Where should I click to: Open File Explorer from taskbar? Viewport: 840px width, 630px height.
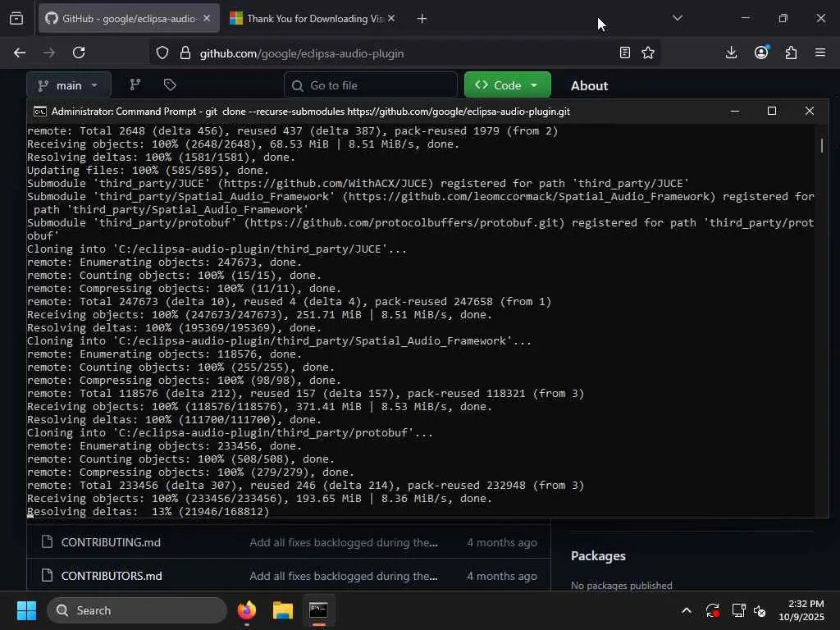pyautogui.click(x=282, y=610)
